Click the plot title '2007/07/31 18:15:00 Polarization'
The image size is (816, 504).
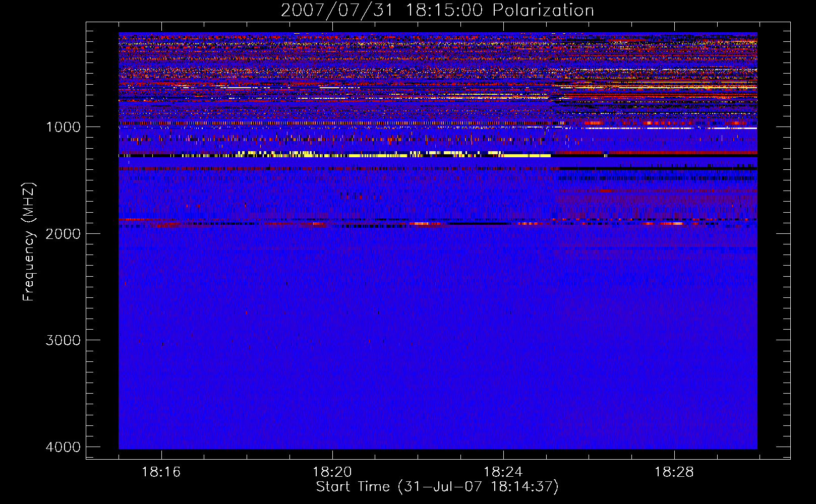click(437, 10)
